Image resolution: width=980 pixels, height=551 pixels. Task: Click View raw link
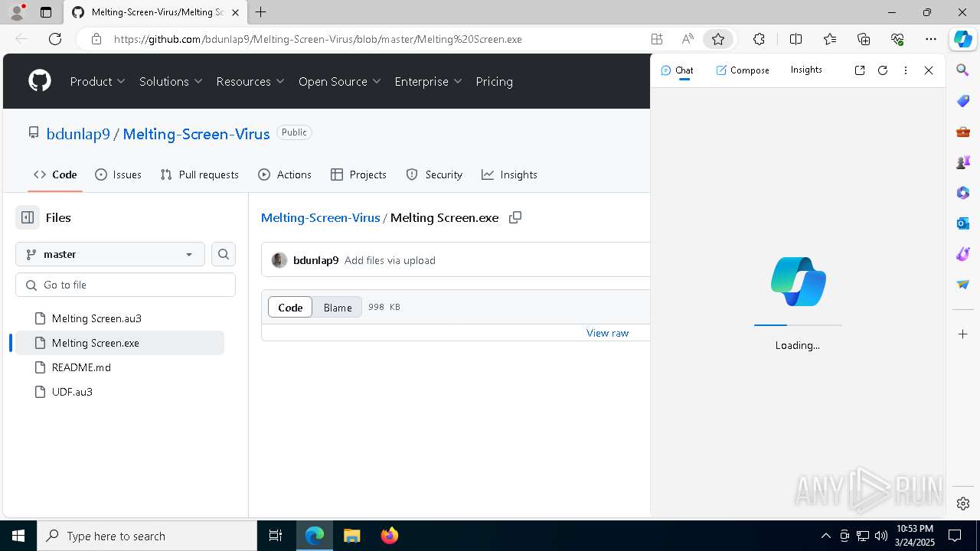[607, 333]
